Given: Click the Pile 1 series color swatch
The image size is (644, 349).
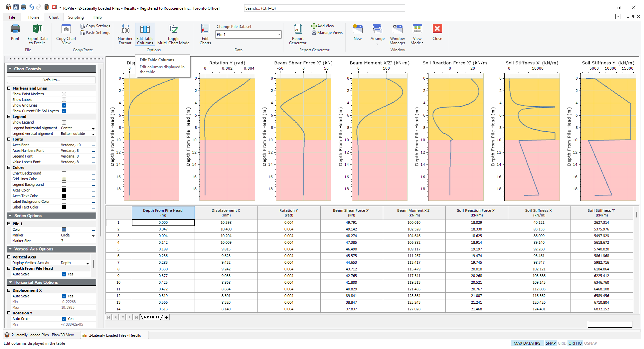Looking at the screenshot, I should [64, 230].
